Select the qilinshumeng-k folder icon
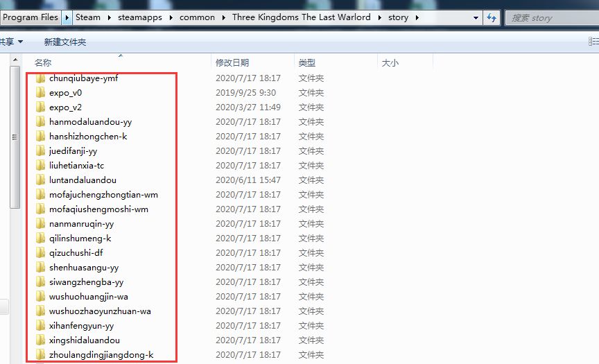599x364 pixels. [x=40, y=238]
